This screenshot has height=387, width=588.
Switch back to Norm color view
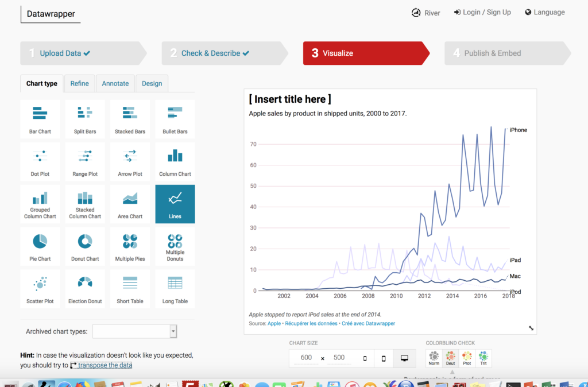(x=434, y=357)
